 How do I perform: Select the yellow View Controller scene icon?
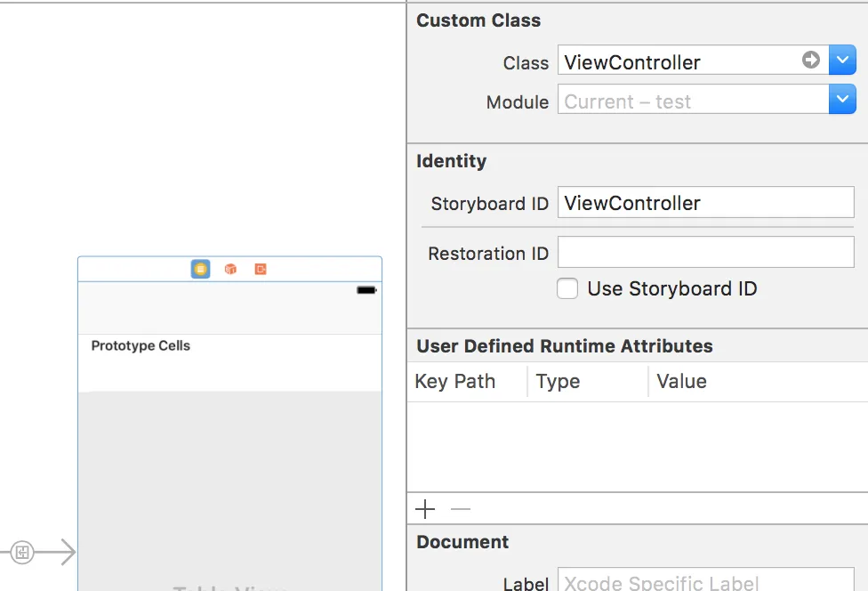[x=201, y=269]
